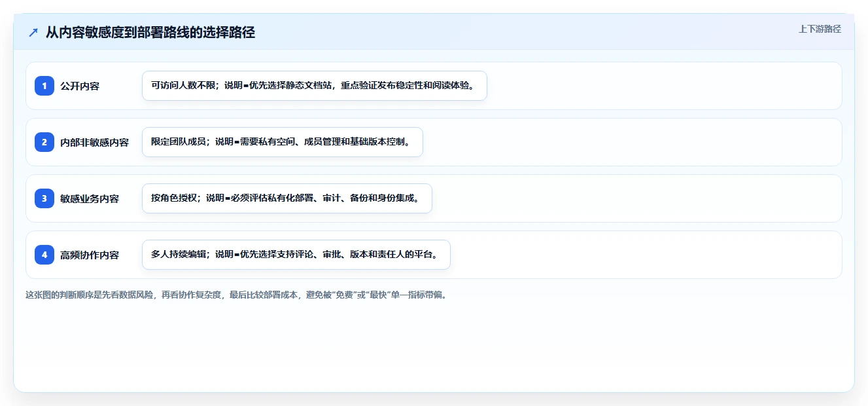Click the 限定团队成员 description box
Viewport: 868px width, 406px height.
pyautogui.click(x=283, y=142)
